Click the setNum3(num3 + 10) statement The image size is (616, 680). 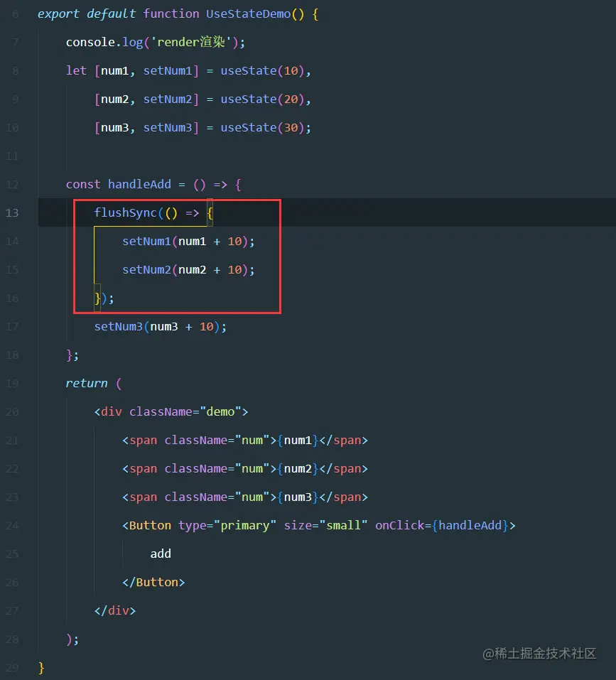(160, 327)
